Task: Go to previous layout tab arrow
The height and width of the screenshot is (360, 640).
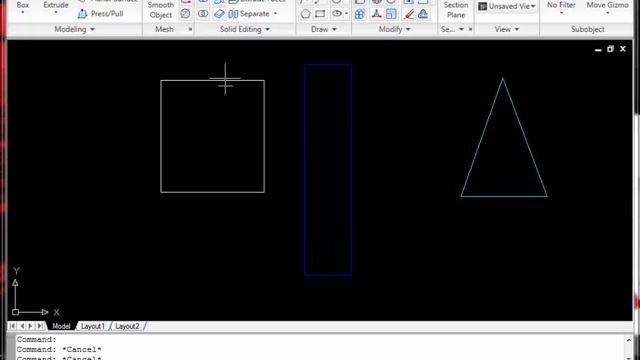Action: click(22, 326)
